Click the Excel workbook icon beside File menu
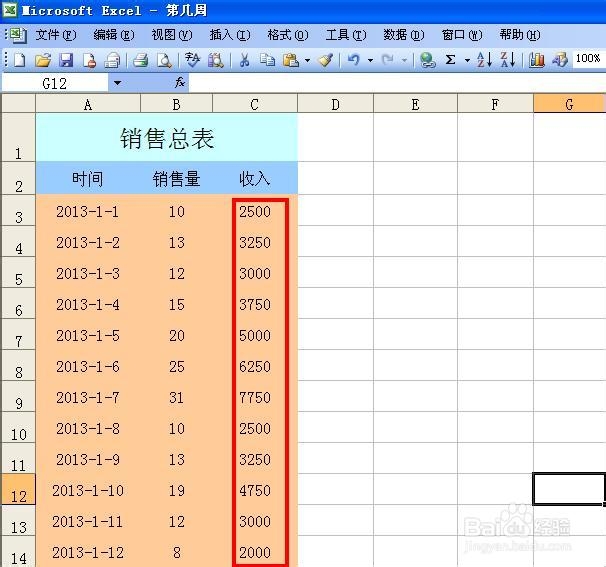The width and height of the screenshot is (606, 567). tap(18, 35)
